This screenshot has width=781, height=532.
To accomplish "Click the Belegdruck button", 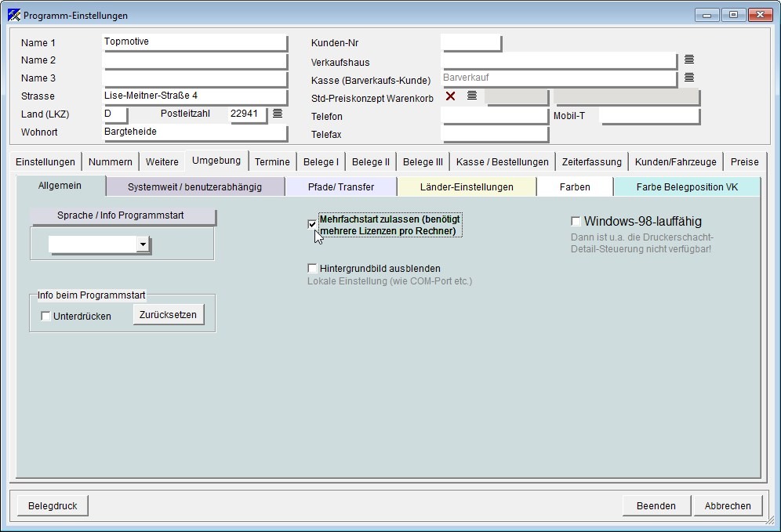I will 53,505.
